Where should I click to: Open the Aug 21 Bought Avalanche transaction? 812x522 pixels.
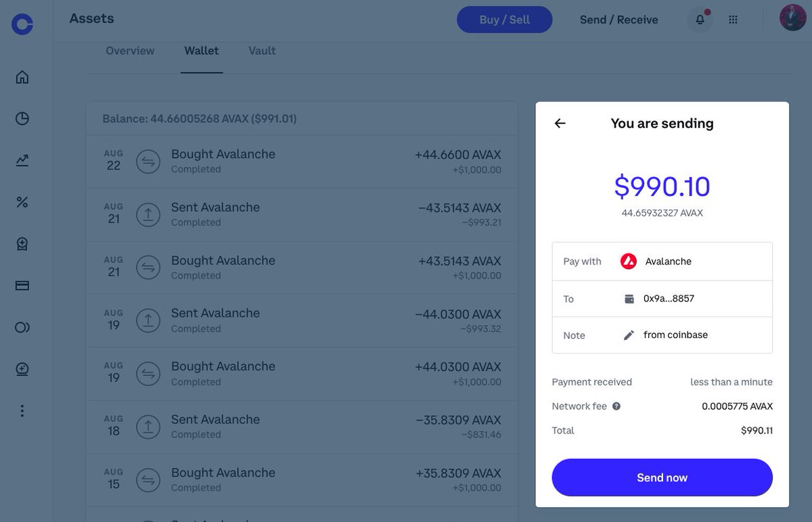coord(302,268)
